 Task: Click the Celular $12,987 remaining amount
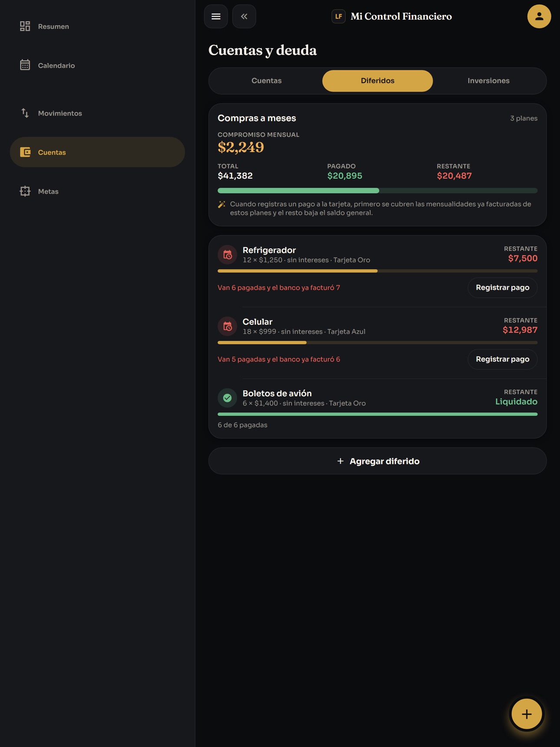520,330
